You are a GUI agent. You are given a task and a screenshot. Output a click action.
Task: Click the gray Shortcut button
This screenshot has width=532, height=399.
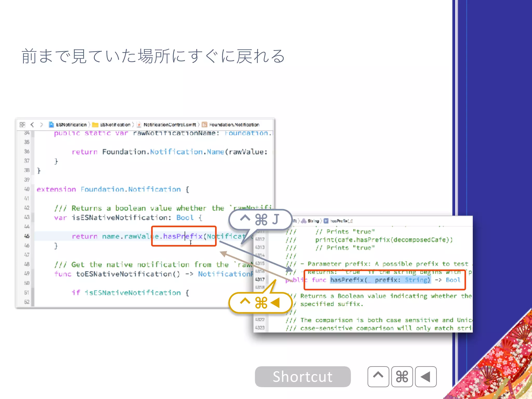click(303, 377)
